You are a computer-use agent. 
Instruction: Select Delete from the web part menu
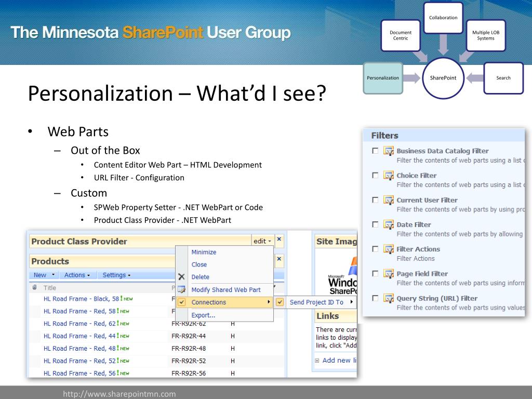pos(200,277)
